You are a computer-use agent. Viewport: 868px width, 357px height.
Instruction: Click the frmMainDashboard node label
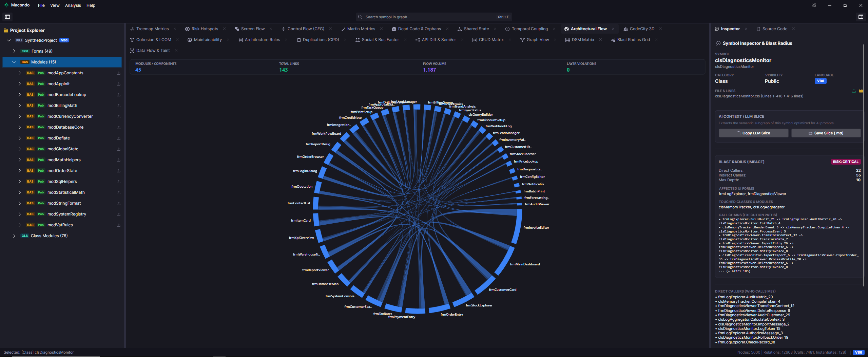[x=525, y=264]
